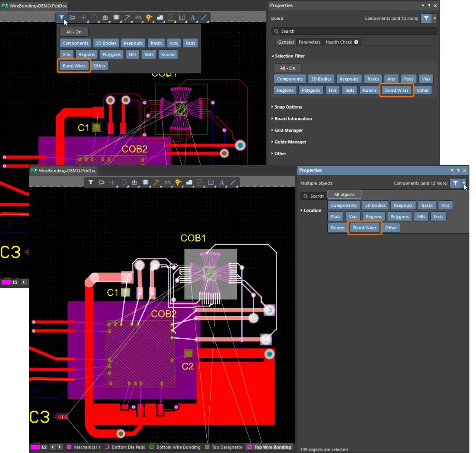Open the align objects tool in the upper toolbar
The height and width of the screenshot is (453, 476).
[x=105, y=17]
